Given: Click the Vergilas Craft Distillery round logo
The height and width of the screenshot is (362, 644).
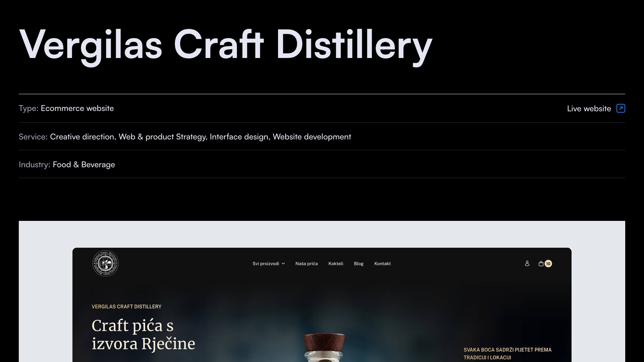Looking at the screenshot, I should (x=105, y=263).
